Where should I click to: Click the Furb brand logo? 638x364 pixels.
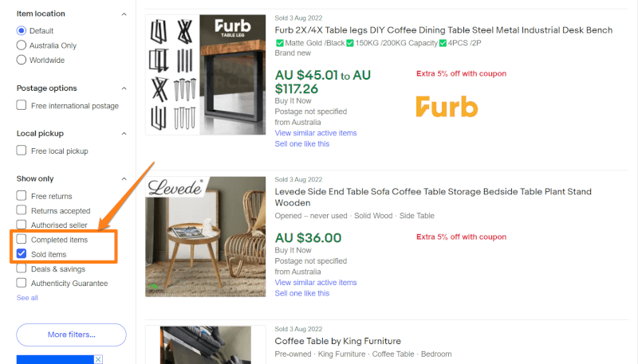pos(447,107)
